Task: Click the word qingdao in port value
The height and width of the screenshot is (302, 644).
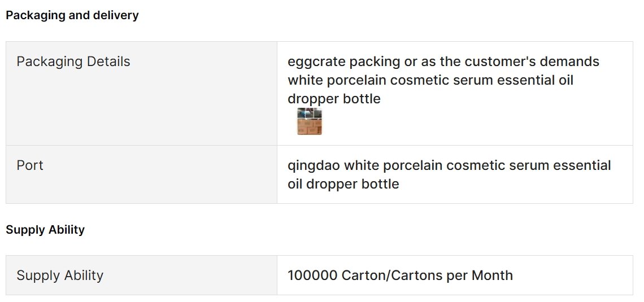Action: 314,166
